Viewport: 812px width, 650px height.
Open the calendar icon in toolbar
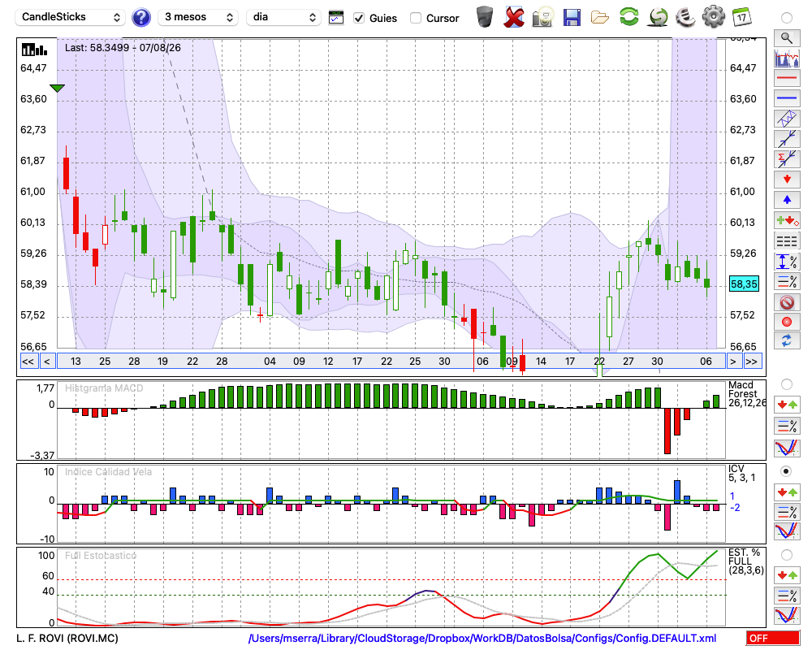click(741, 17)
